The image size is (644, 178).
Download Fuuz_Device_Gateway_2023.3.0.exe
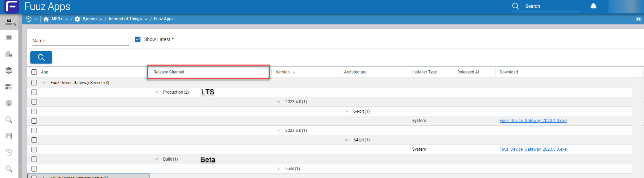[x=533, y=149]
